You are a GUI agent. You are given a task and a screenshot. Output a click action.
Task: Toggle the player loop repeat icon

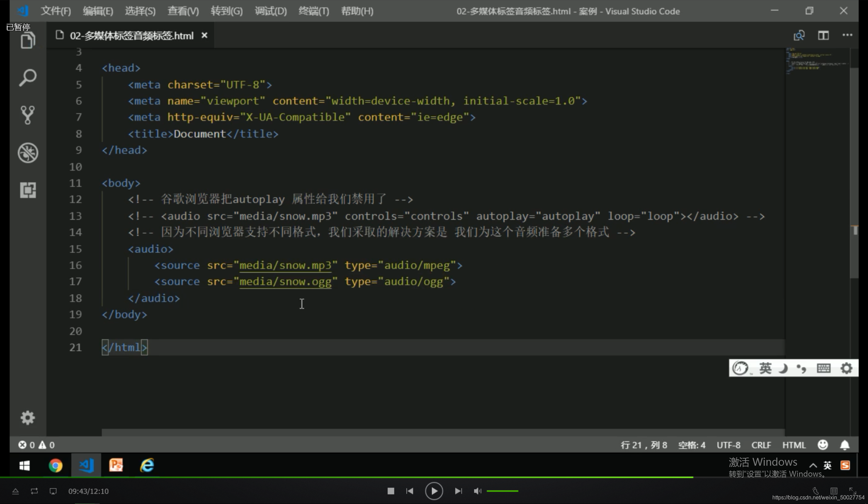coord(34,491)
